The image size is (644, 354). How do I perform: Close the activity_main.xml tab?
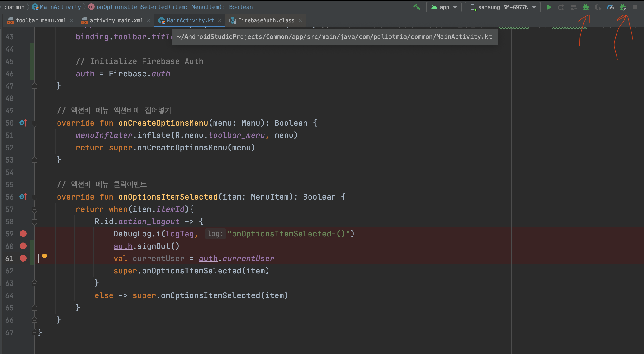click(x=149, y=20)
